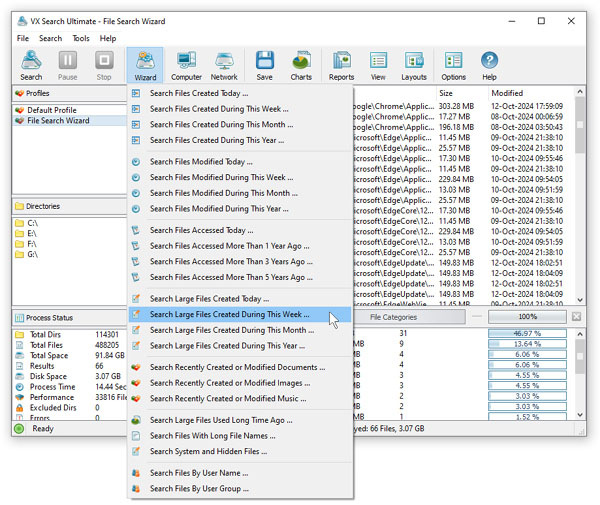Choose Search Files With Long File Names
The width and height of the screenshot is (600, 505).
click(240, 436)
